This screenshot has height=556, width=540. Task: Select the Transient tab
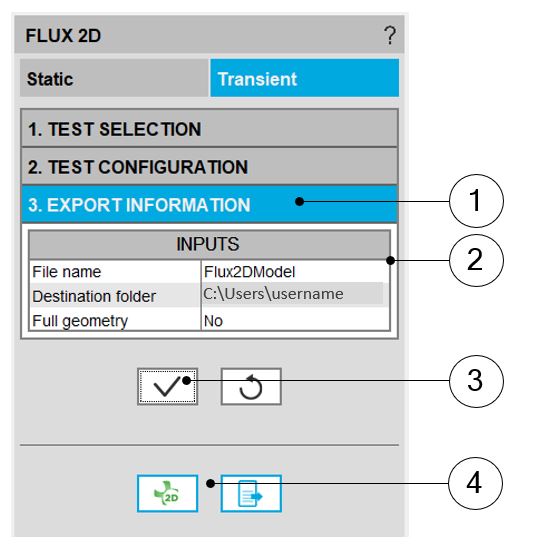pos(305,78)
